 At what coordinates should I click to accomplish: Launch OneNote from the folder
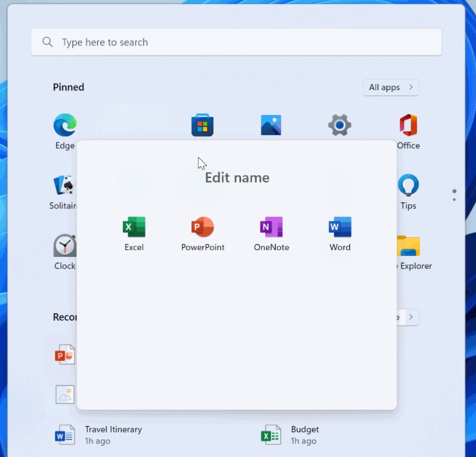[x=271, y=233]
